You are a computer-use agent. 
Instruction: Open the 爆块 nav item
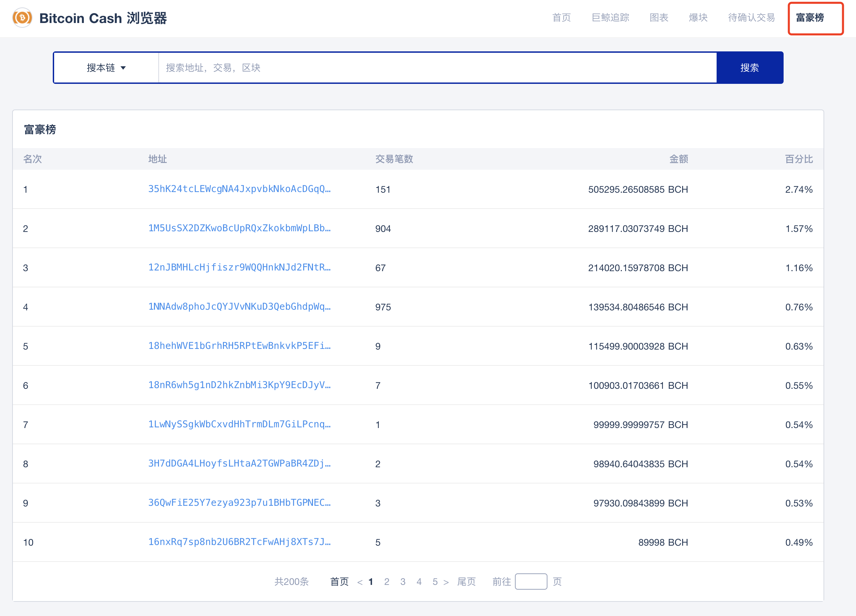tap(698, 18)
